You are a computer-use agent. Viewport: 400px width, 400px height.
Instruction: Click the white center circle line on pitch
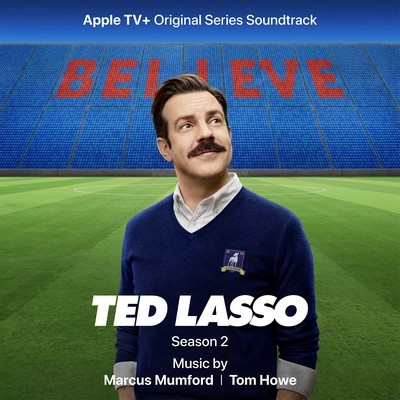[200, 190]
